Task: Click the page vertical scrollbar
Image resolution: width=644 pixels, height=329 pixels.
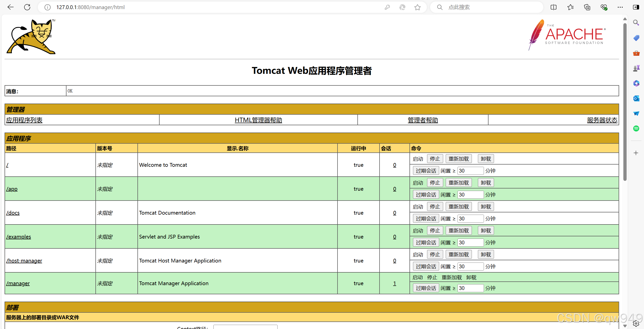Action: (625, 101)
